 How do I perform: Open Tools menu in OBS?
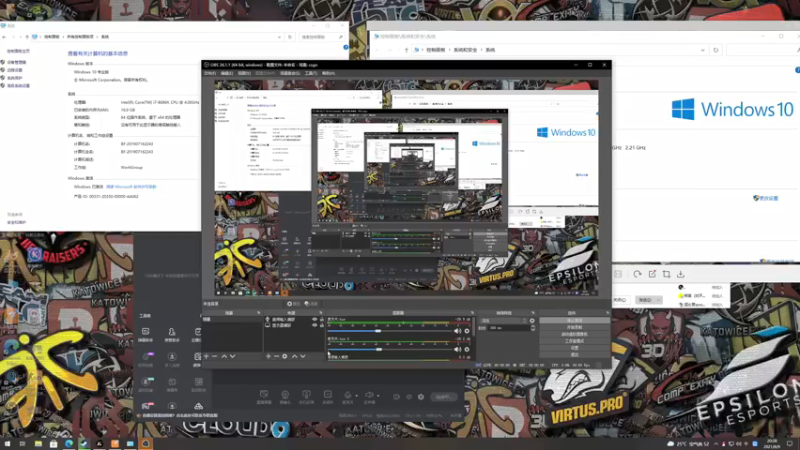pyautogui.click(x=311, y=73)
